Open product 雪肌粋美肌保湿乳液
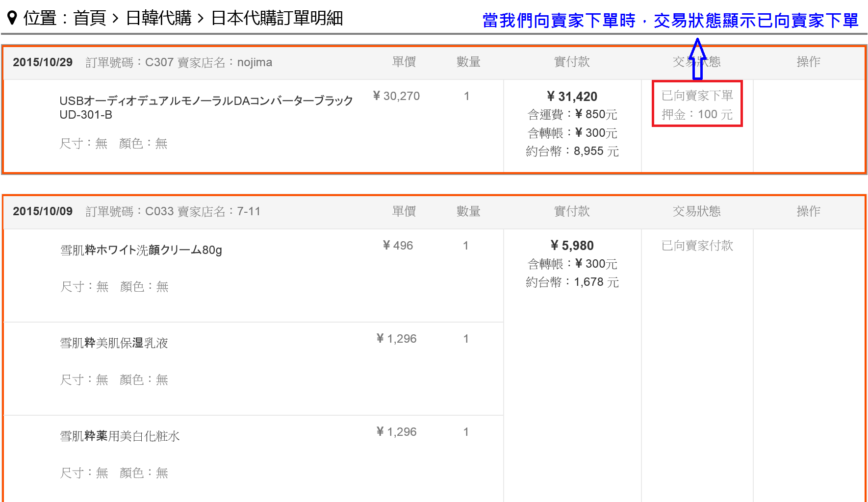Viewport: 868px width, 502px height. coord(114,343)
